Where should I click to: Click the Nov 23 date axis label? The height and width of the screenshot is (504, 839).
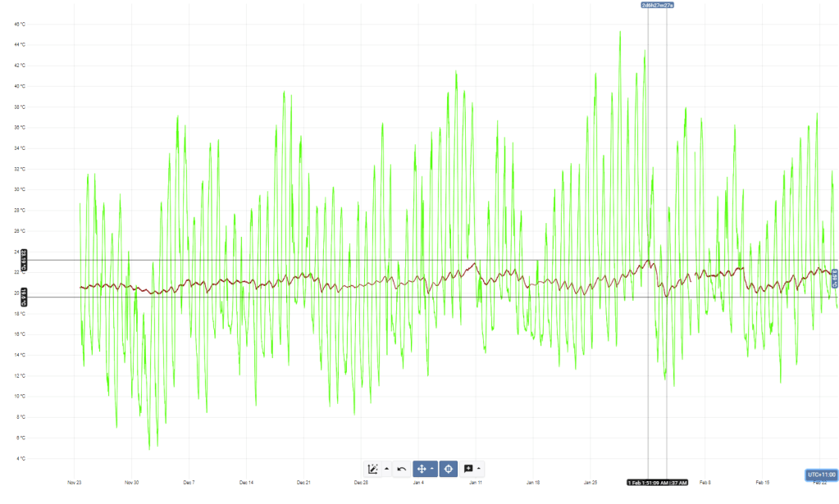coord(74,483)
